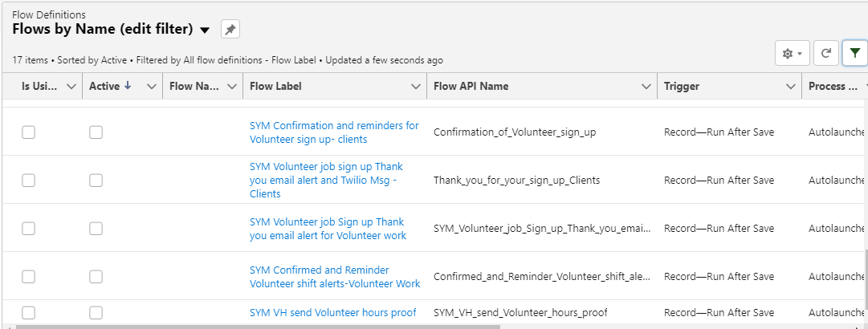This screenshot has height=329, width=868.
Task: Open Is Using column actions chevron
Action: pos(71,87)
